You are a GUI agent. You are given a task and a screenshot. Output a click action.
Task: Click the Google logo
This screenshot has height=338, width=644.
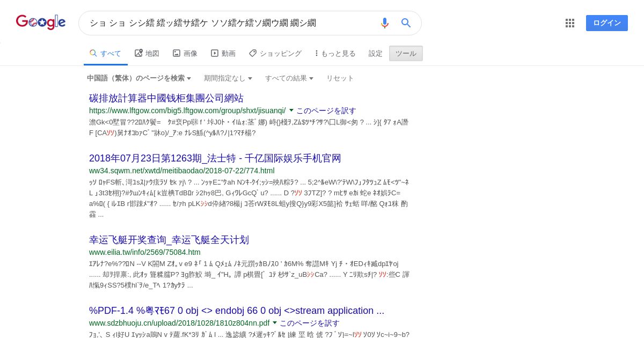(41, 22)
